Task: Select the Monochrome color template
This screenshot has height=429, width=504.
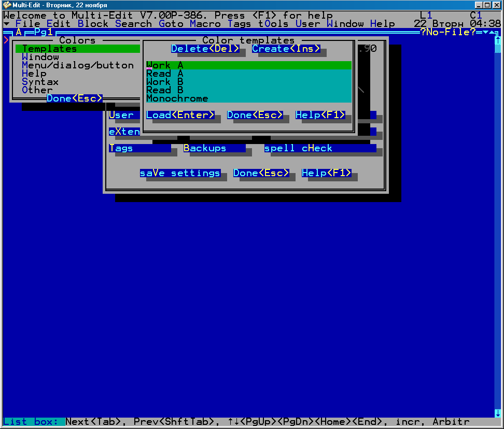Action: [x=177, y=98]
